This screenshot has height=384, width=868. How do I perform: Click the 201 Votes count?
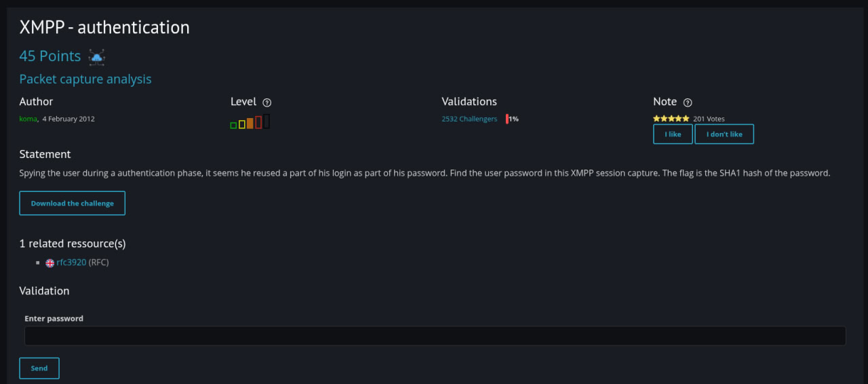pos(709,119)
